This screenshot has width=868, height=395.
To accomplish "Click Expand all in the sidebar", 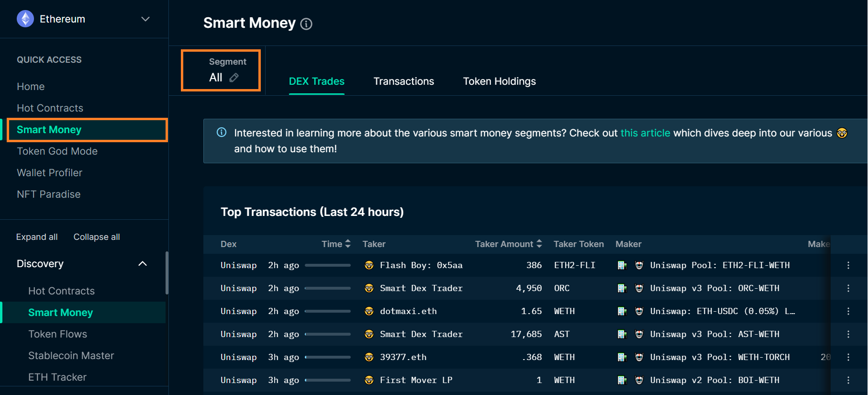I will pos(37,237).
